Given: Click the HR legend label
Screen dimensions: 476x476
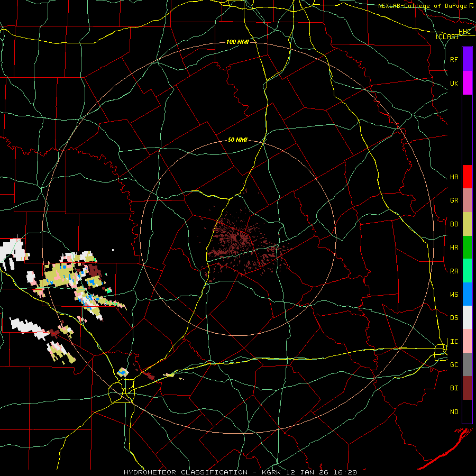Looking at the screenshot, I should pyautogui.click(x=454, y=248).
